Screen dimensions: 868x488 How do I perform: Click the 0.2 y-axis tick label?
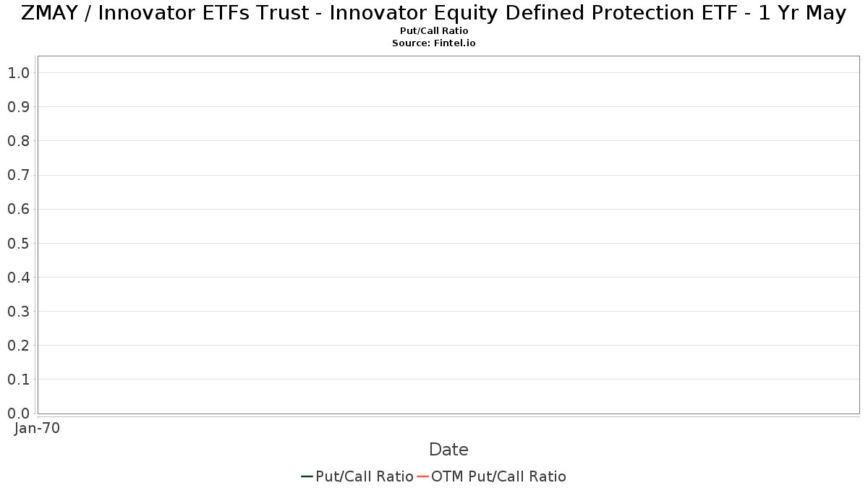(x=19, y=345)
